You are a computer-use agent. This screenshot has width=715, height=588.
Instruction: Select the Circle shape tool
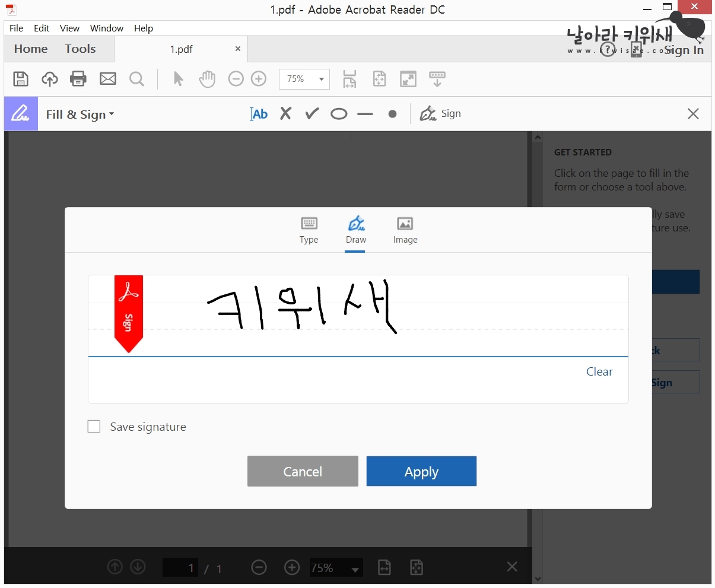339,114
